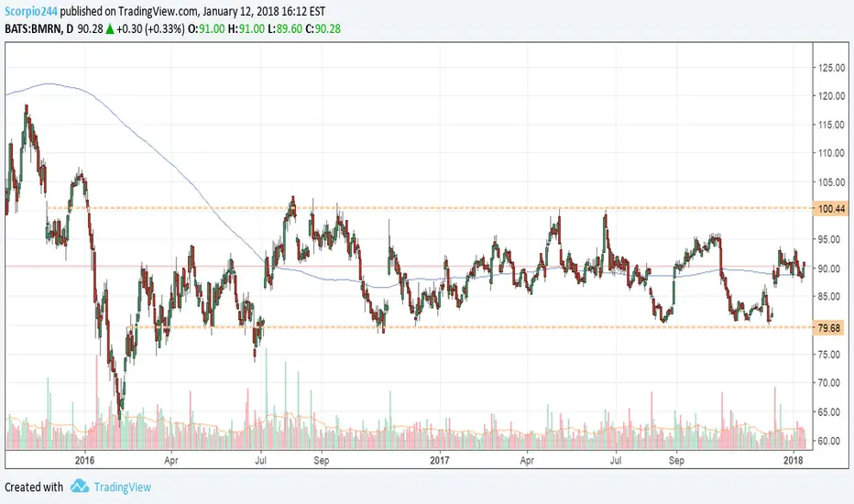Click the 100.44 resistance price label
The height and width of the screenshot is (504, 854).
point(831,209)
